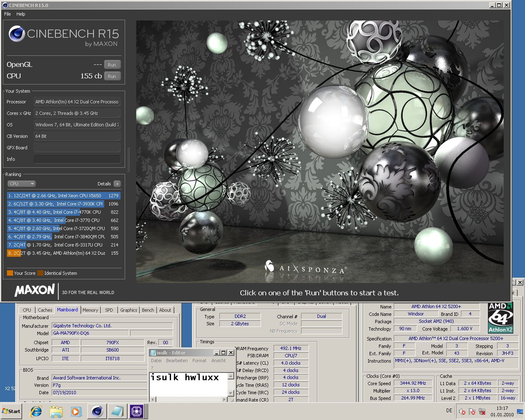Switch to About tab in CPU-Z

(165, 310)
